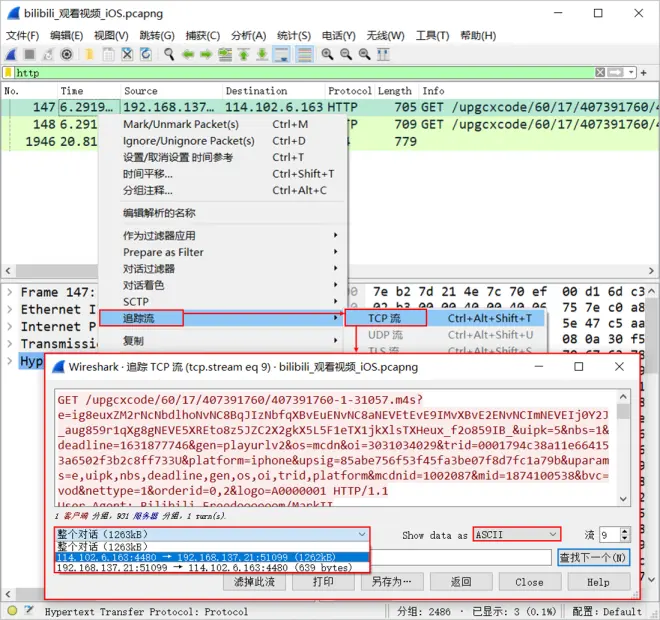Screen dimensions: 660x620
Task: Open the 统计(S) menu
Action: 294,36
